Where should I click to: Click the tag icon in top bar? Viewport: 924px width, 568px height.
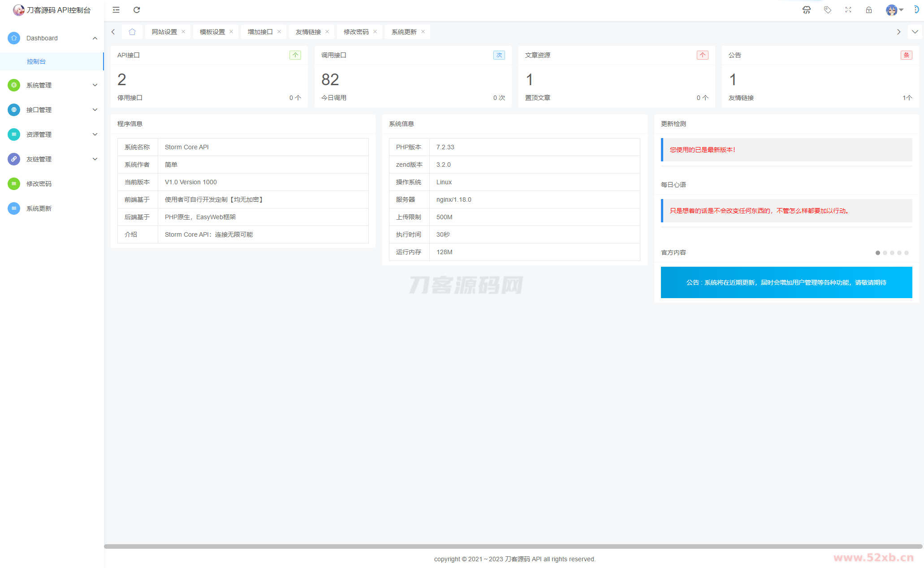click(x=827, y=10)
